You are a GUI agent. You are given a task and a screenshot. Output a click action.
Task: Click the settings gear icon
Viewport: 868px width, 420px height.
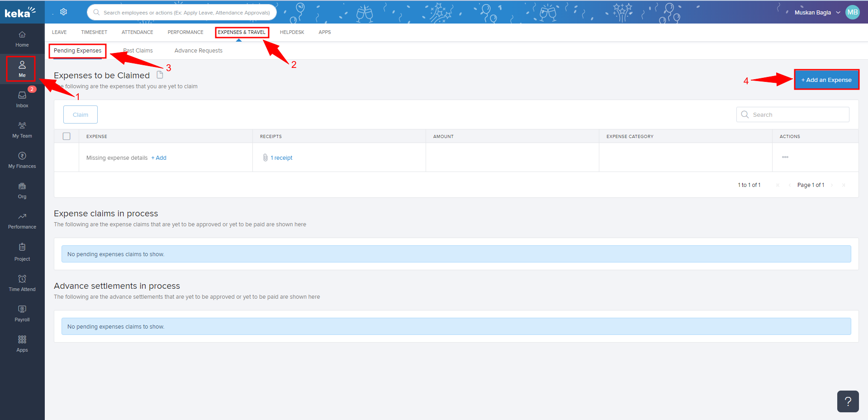pyautogui.click(x=64, y=12)
